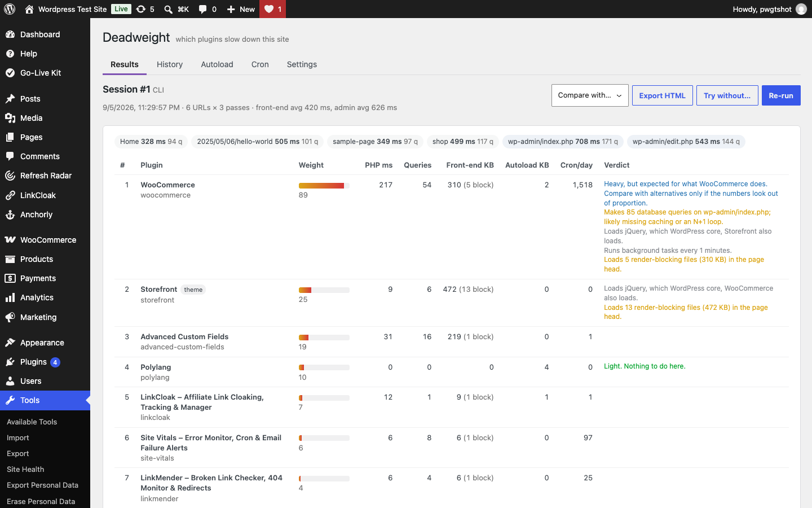Click the Polylang plugin name
Viewport: 812px width, 508px height.
tap(156, 367)
